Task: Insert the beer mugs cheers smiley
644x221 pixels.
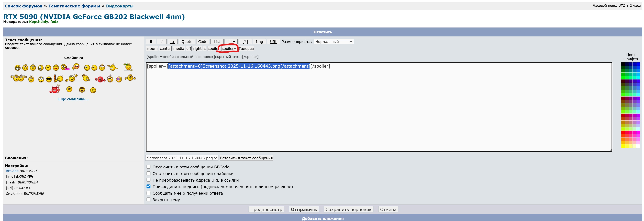Action: (18, 78)
